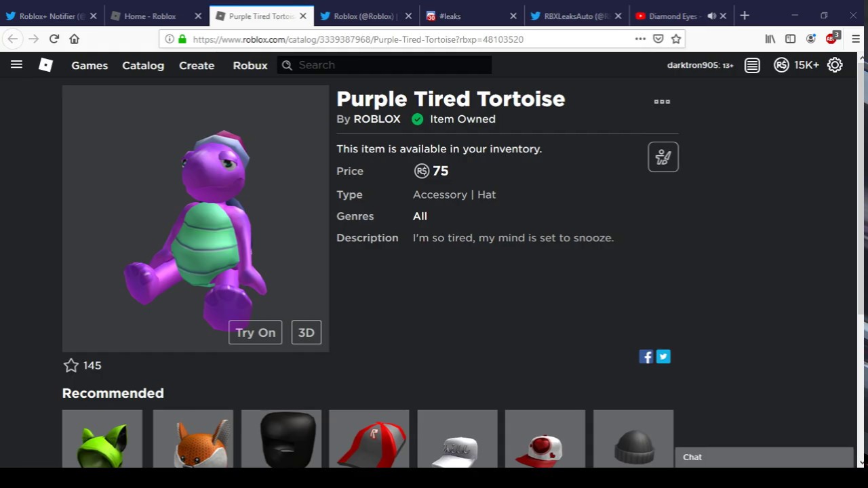Image resolution: width=868 pixels, height=488 pixels.
Task: Open the Adblock extension icon
Action: click(x=832, y=38)
